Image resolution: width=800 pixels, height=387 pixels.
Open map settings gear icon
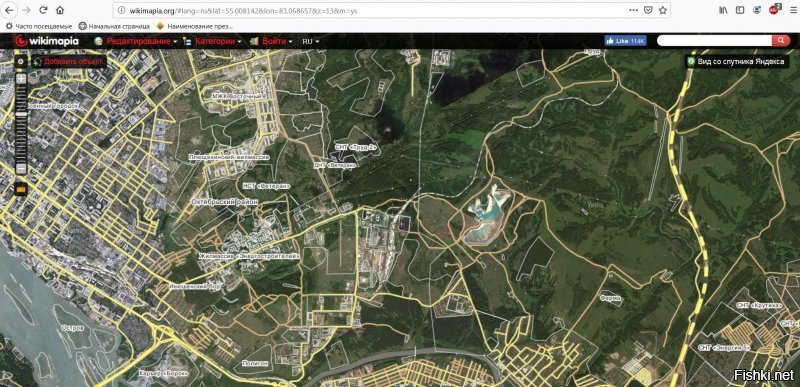click(x=21, y=62)
